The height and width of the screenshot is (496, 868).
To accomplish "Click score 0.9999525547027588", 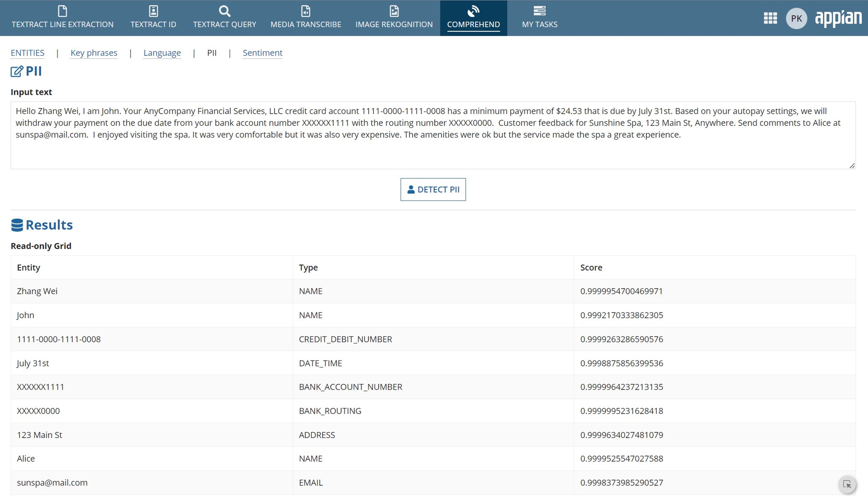I will [622, 458].
